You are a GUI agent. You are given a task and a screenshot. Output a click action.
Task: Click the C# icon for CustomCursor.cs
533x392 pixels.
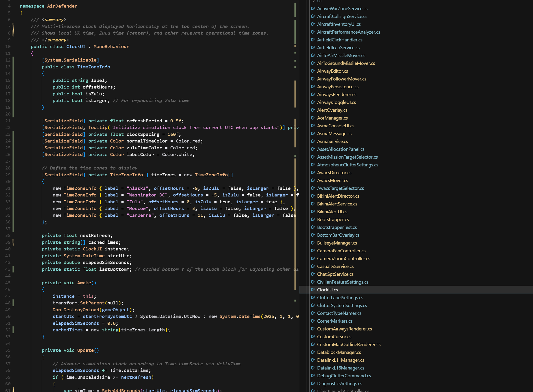pos(313,336)
